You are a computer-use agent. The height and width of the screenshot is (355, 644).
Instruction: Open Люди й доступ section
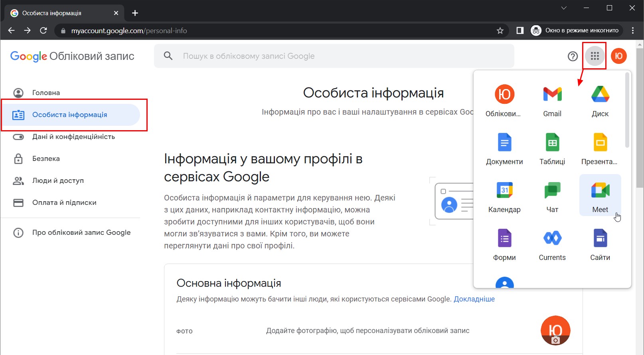coord(70,180)
